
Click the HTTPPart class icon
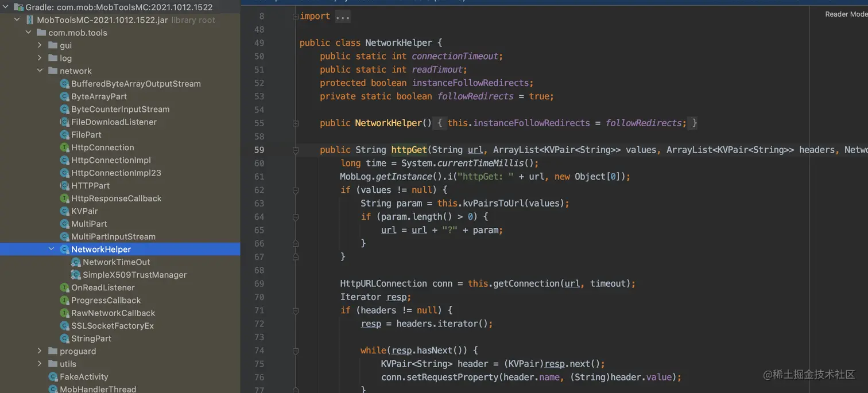click(65, 185)
